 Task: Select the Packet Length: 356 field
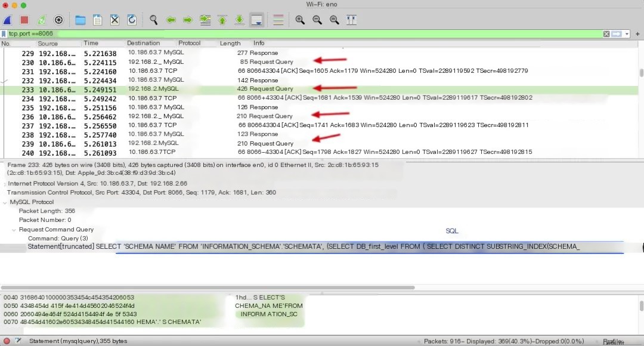click(47, 211)
